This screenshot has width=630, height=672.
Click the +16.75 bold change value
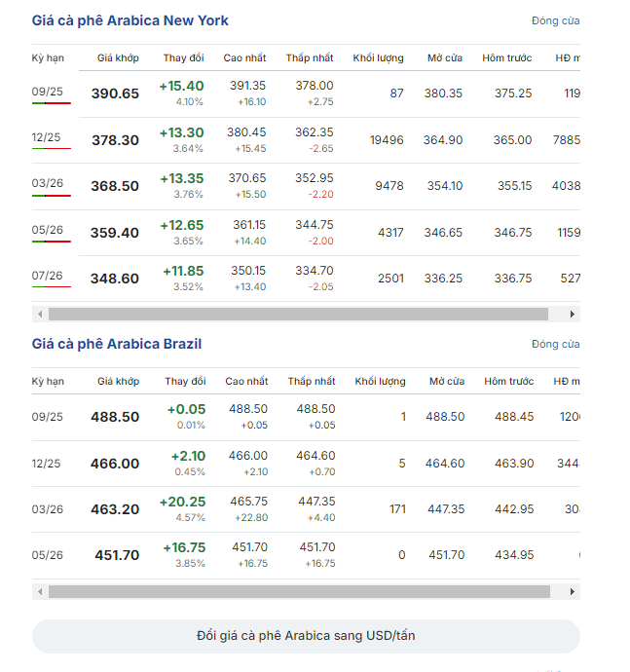[x=184, y=547]
